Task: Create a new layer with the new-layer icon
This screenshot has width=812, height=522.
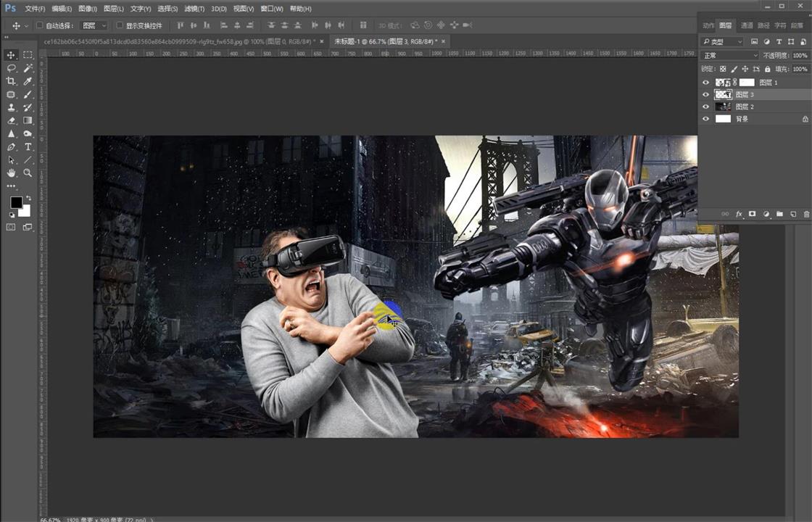Action: coord(793,214)
